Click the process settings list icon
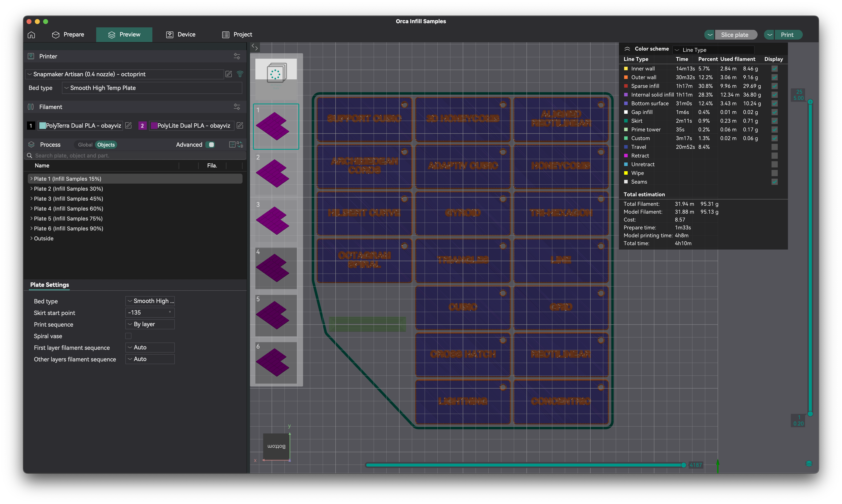The height and width of the screenshot is (504, 842). (232, 145)
